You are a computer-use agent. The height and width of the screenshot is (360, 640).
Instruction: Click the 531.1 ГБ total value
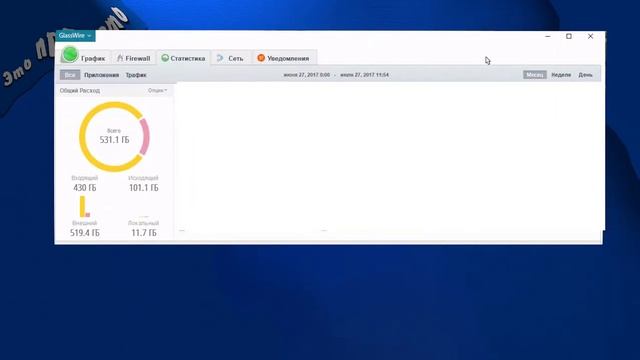(x=114, y=140)
